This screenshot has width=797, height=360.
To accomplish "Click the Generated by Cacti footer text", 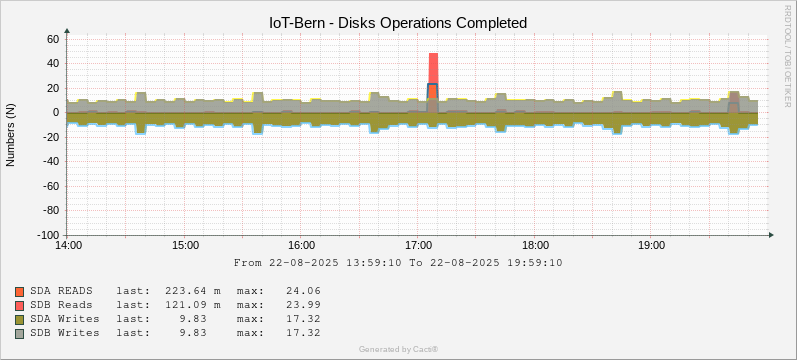I will (398, 349).
